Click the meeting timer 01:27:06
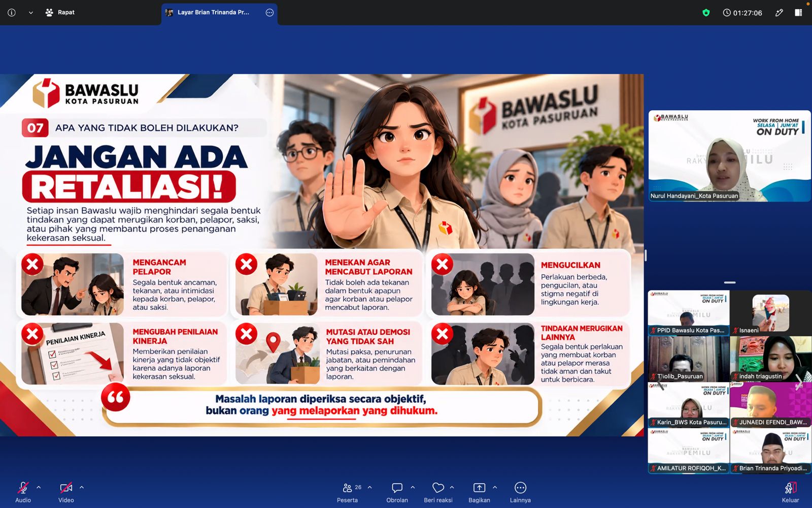812x508 pixels. coord(742,13)
